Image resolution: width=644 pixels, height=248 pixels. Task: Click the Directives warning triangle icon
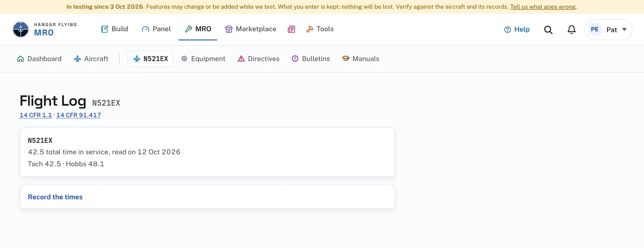coord(241,59)
